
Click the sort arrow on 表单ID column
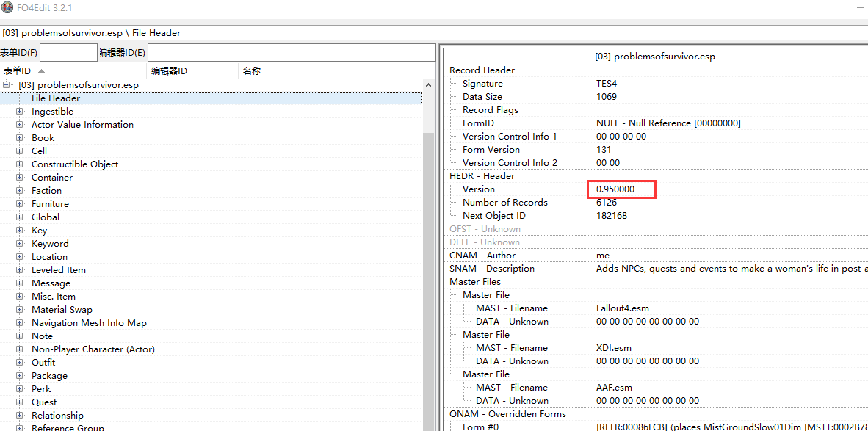pos(41,71)
